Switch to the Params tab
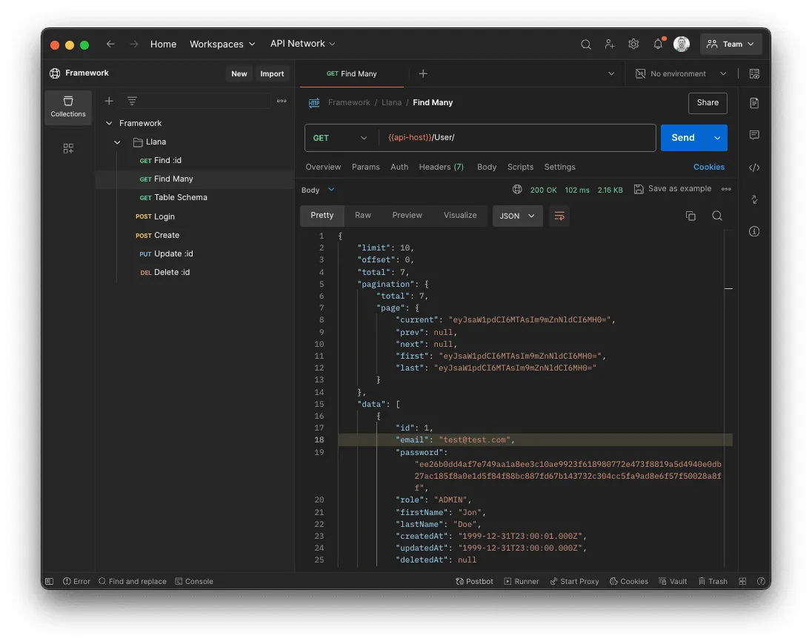812x644 pixels. coord(365,167)
